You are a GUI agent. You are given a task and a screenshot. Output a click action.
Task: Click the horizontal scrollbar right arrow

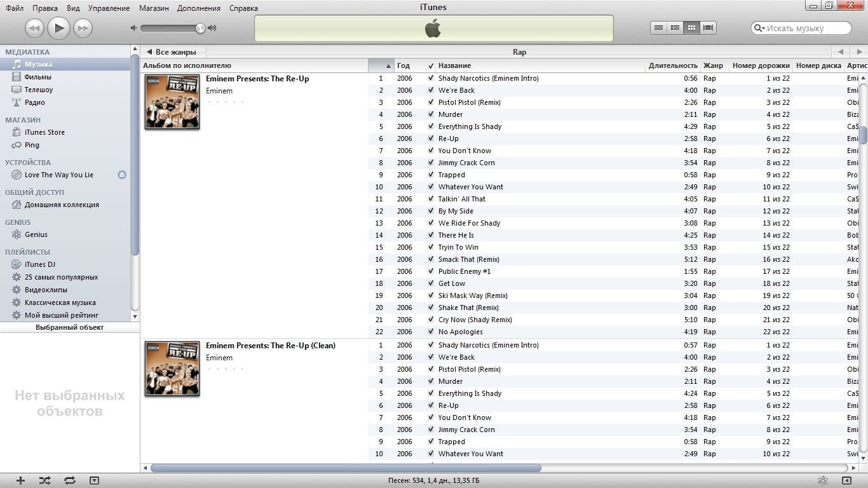point(854,468)
